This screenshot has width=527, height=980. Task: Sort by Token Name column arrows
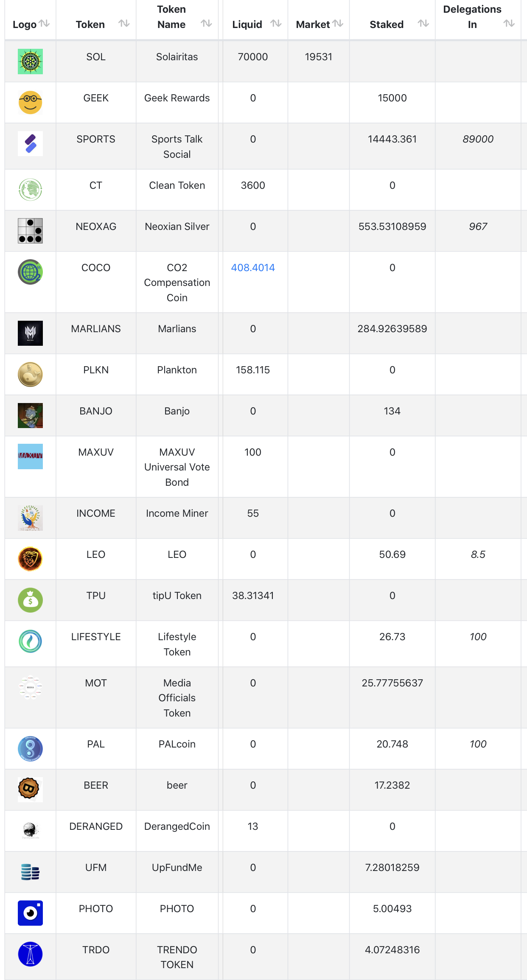(x=206, y=24)
